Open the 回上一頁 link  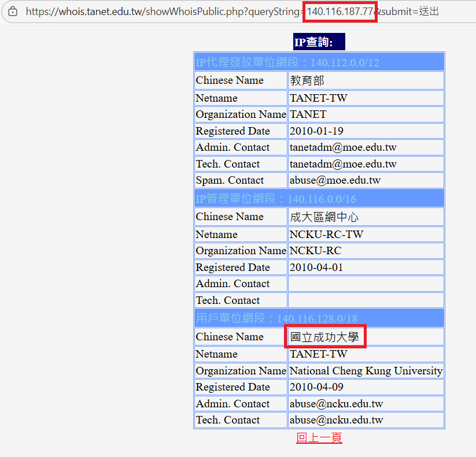pyautogui.click(x=319, y=438)
